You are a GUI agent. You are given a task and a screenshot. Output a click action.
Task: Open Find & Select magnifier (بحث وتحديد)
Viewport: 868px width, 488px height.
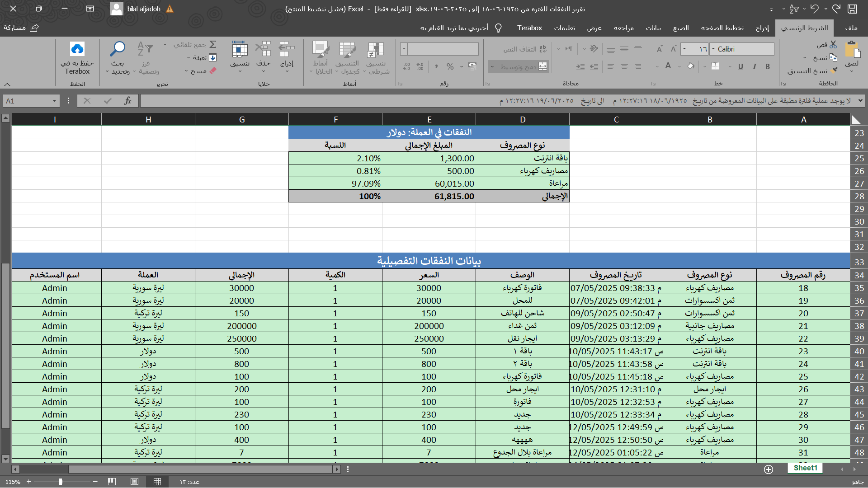(x=118, y=49)
